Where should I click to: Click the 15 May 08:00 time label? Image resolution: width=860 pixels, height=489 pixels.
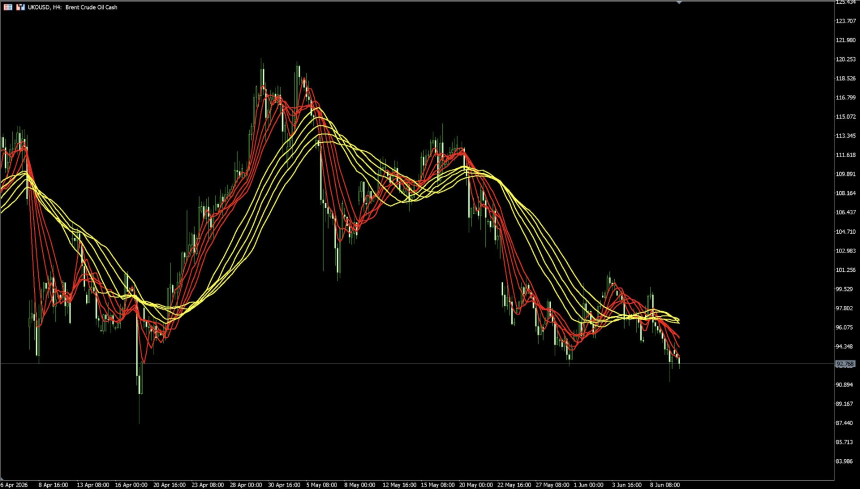point(436,485)
